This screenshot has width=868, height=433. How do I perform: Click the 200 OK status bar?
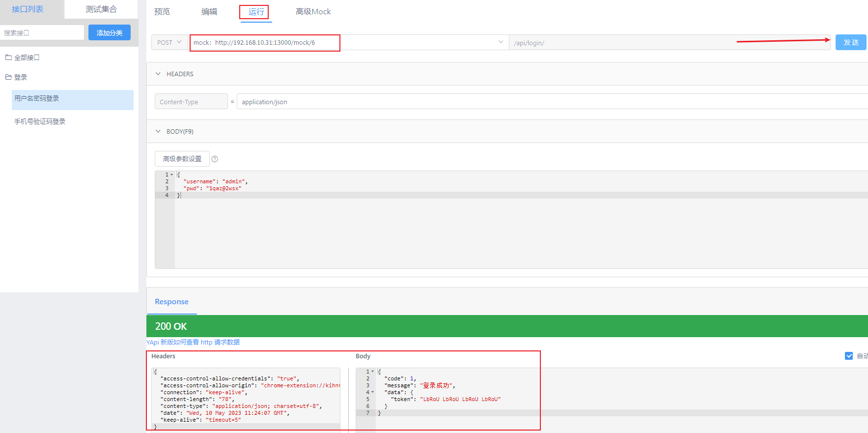tap(507, 326)
